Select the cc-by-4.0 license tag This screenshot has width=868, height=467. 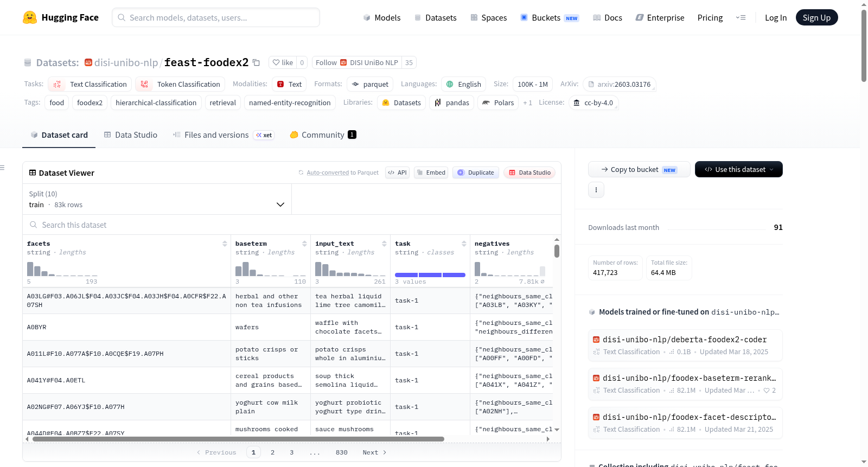point(593,103)
